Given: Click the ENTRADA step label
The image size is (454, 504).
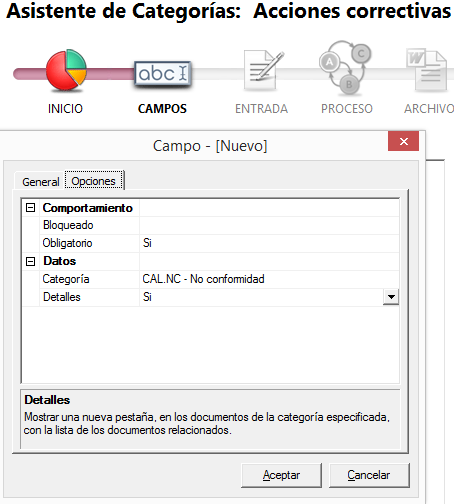Looking at the screenshot, I should [261, 109].
